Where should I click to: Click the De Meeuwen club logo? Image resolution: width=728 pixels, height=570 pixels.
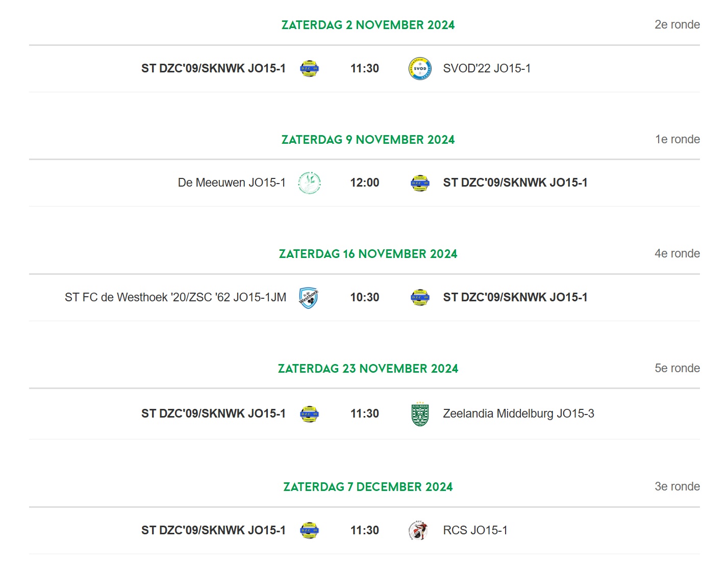tap(309, 183)
